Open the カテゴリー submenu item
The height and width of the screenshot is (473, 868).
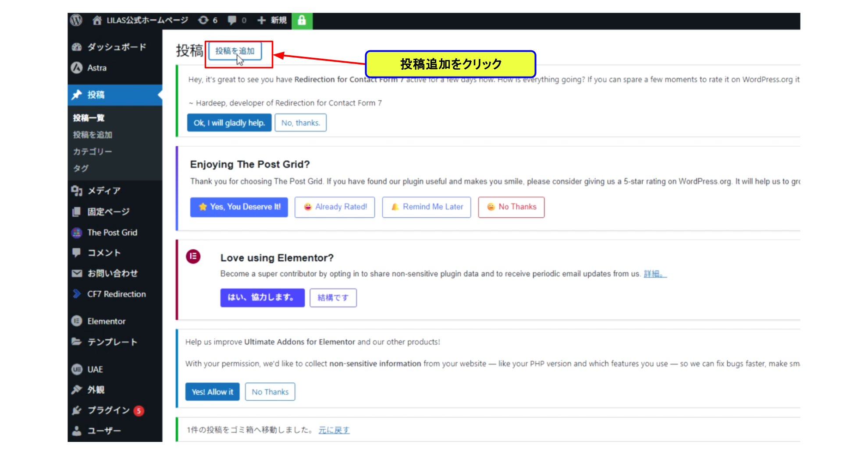click(x=92, y=152)
